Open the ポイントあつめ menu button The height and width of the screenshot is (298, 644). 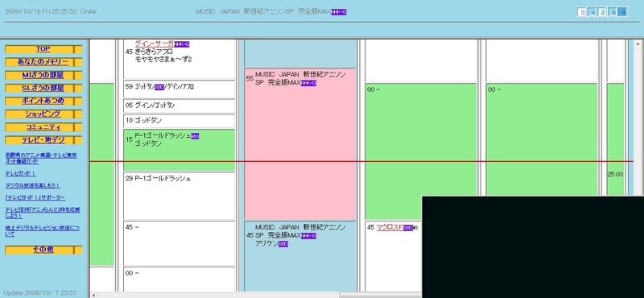coord(43,101)
